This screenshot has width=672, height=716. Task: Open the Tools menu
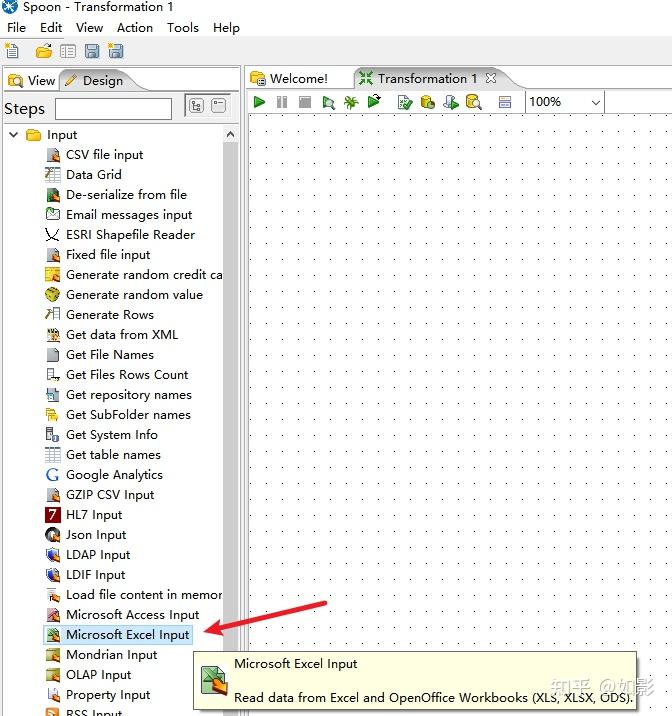tap(183, 28)
